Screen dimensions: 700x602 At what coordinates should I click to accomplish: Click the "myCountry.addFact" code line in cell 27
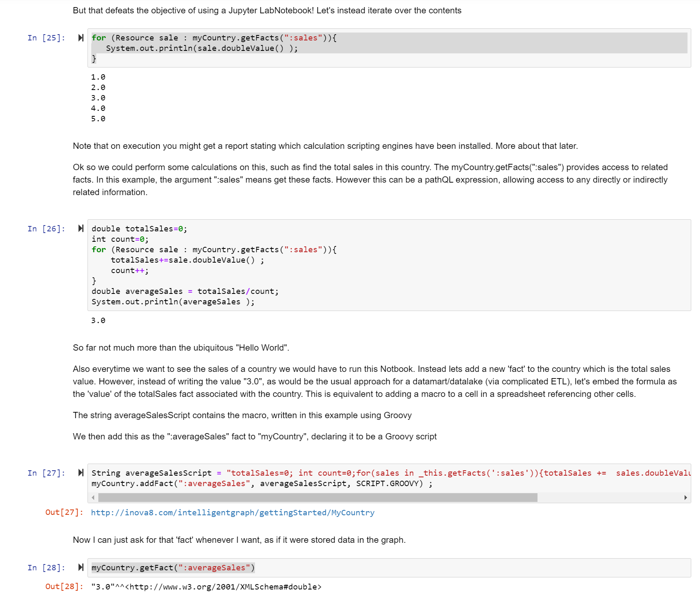(x=262, y=484)
